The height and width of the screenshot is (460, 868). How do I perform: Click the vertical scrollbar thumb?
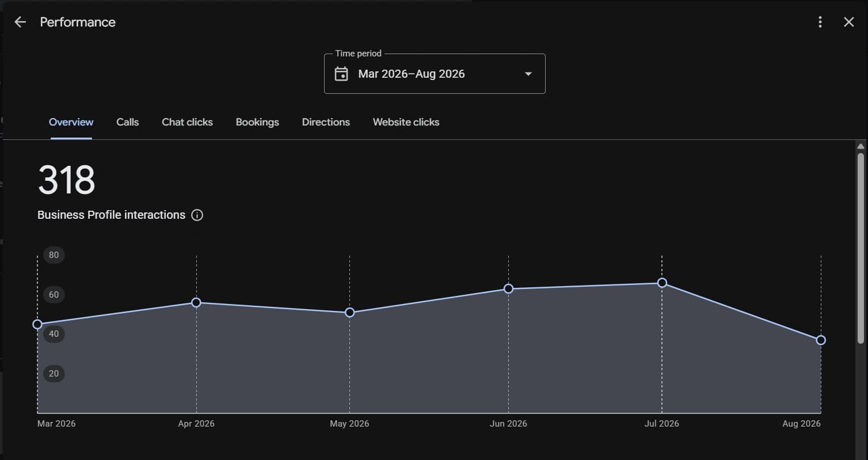[x=861, y=248]
